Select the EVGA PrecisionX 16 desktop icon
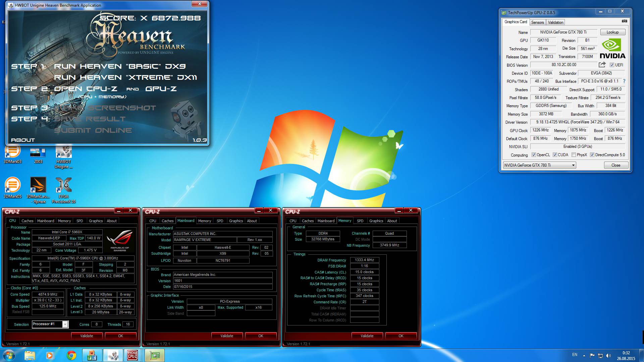644x362 pixels. [x=64, y=190]
